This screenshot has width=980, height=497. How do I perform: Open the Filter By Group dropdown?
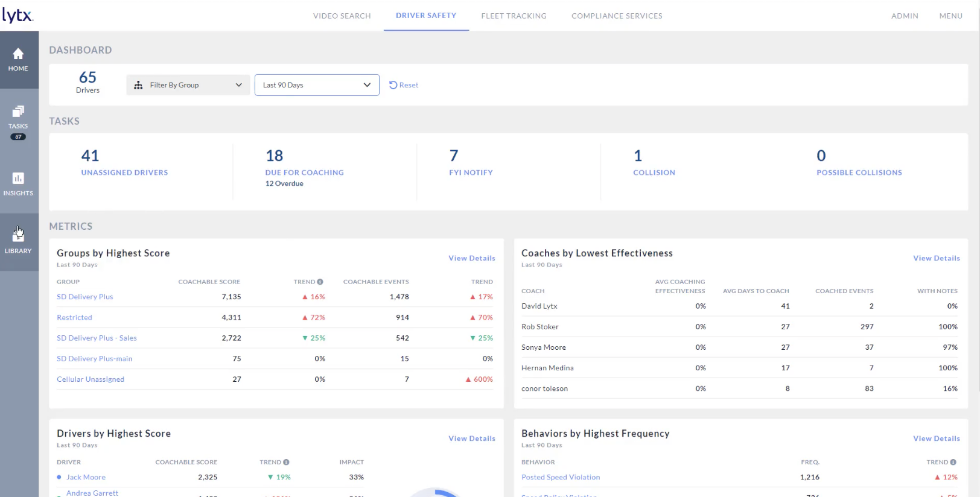click(188, 85)
